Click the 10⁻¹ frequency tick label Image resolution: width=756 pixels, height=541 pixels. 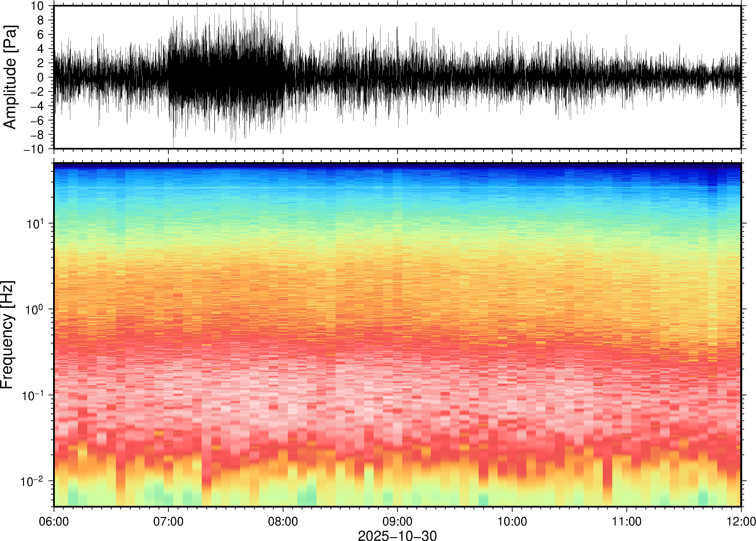coord(33,395)
